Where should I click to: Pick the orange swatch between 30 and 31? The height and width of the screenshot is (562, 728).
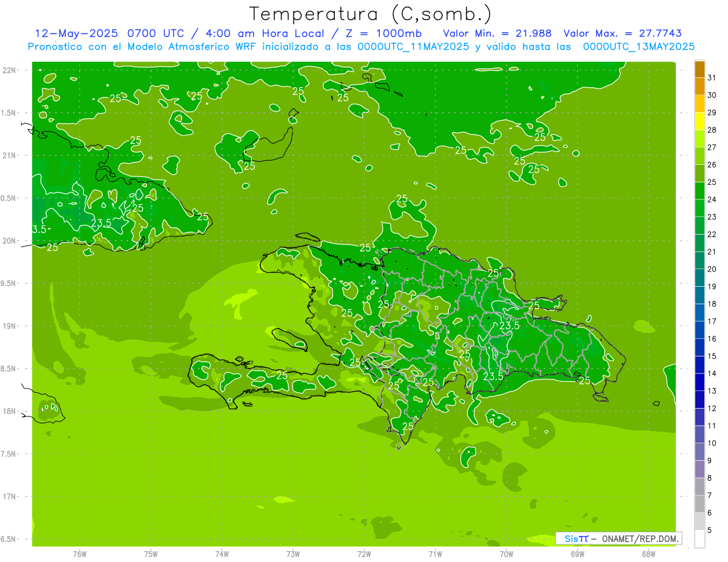699,87
